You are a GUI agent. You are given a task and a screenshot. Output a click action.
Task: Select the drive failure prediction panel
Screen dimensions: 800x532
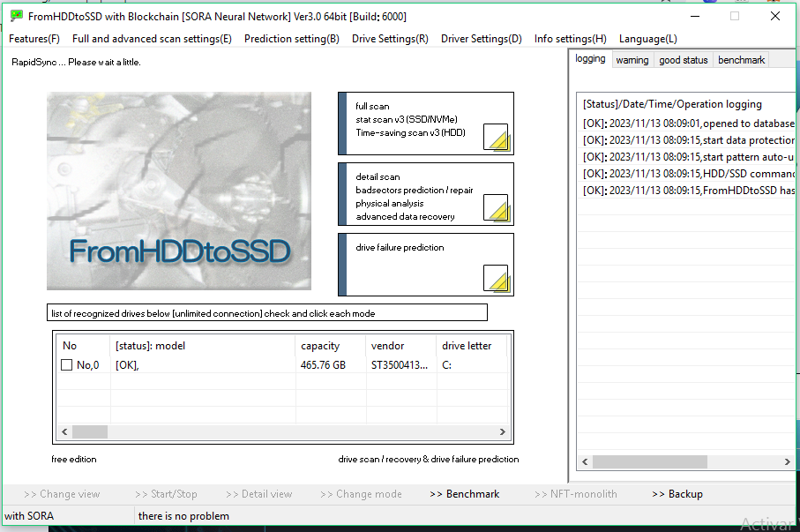(x=426, y=265)
